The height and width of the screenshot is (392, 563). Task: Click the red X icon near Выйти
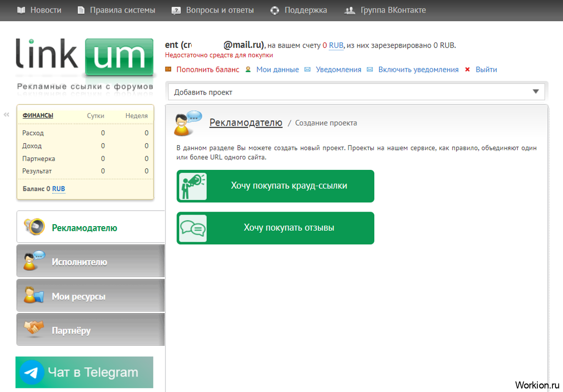pos(467,69)
